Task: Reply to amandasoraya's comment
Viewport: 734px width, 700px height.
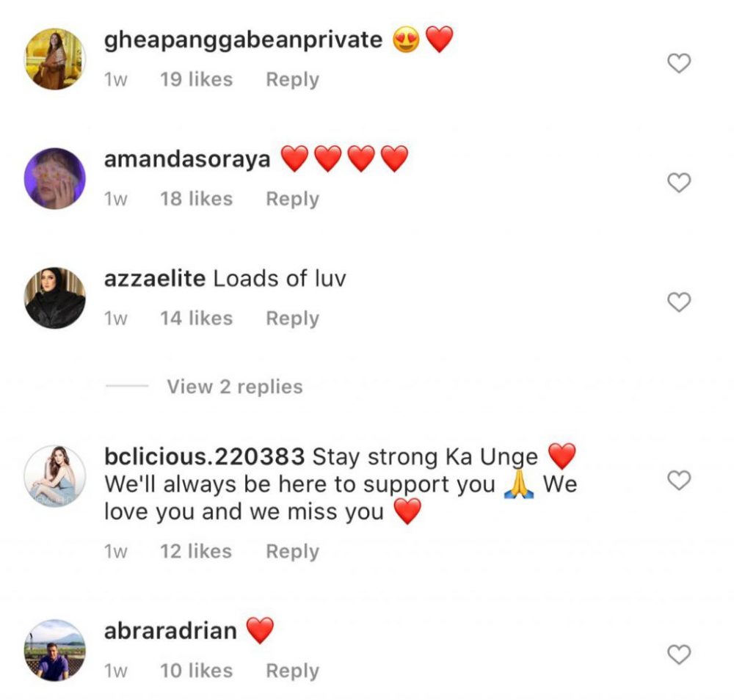Action: (292, 199)
